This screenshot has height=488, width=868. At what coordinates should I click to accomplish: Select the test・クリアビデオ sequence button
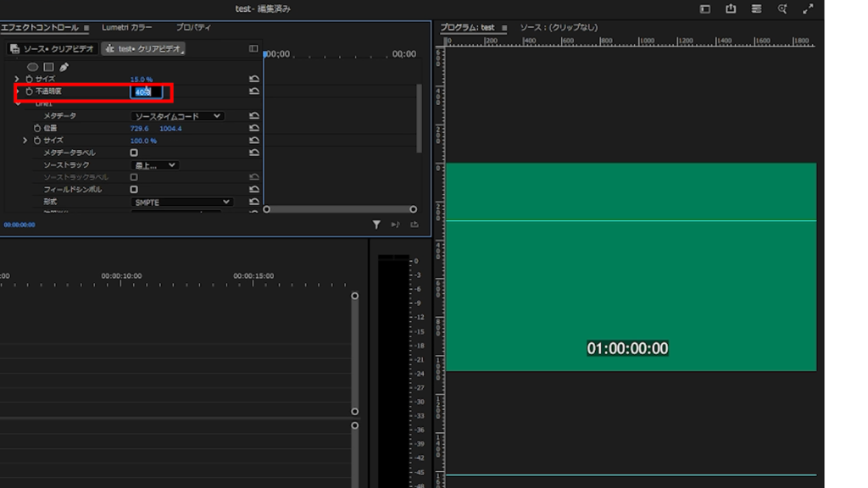tap(143, 48)
